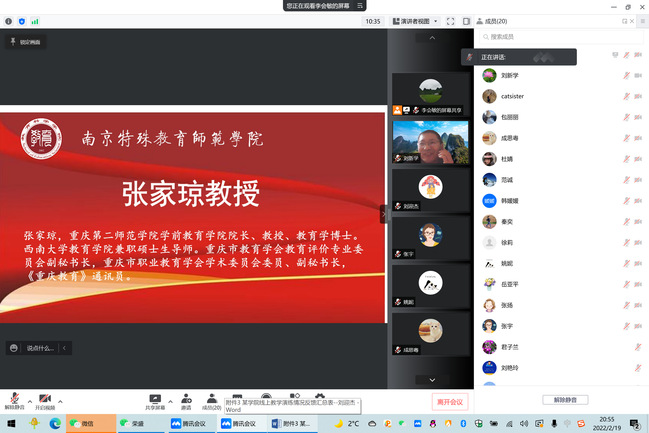This screenshot has width=649, height=433.
Task: Open the blue security shield icon
Action: (22, 20)
